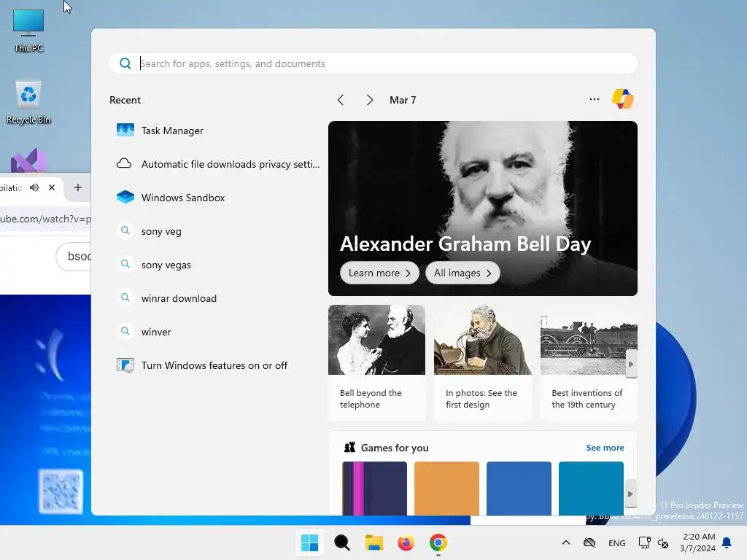Screen dimensions: 747x560
Task: Open 'Bell beyond the telephone' card
Action: click(376, 363)
